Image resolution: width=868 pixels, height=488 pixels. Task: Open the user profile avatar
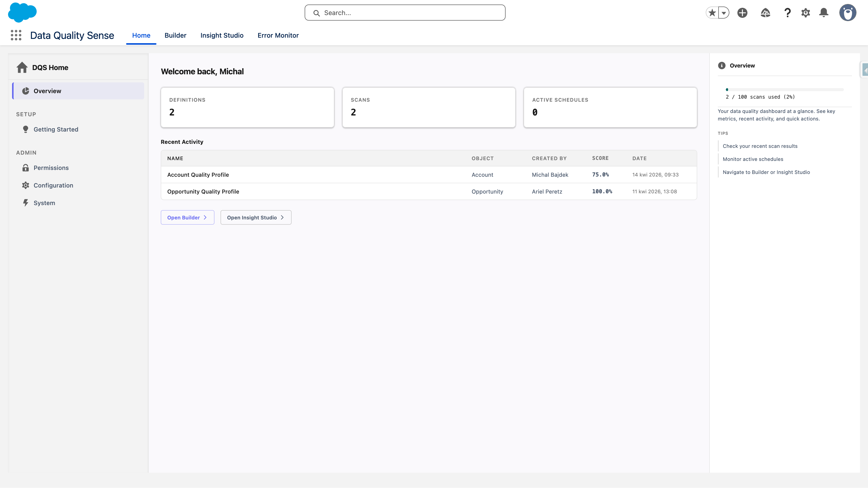848,13
